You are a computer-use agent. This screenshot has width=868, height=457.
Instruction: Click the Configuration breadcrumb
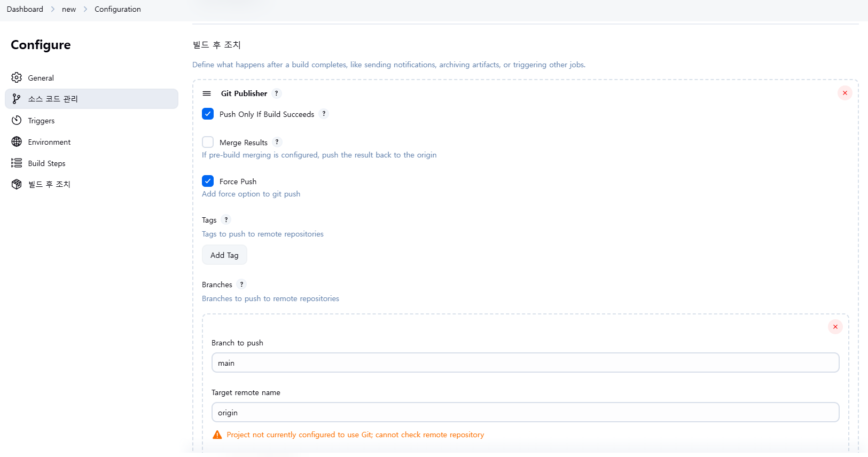[118, 9]
